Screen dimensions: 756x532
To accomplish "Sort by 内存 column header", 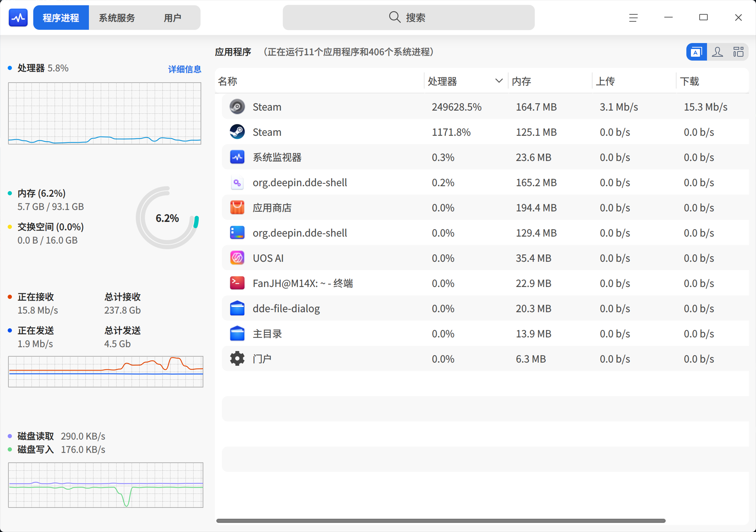I will coord(550,81).
